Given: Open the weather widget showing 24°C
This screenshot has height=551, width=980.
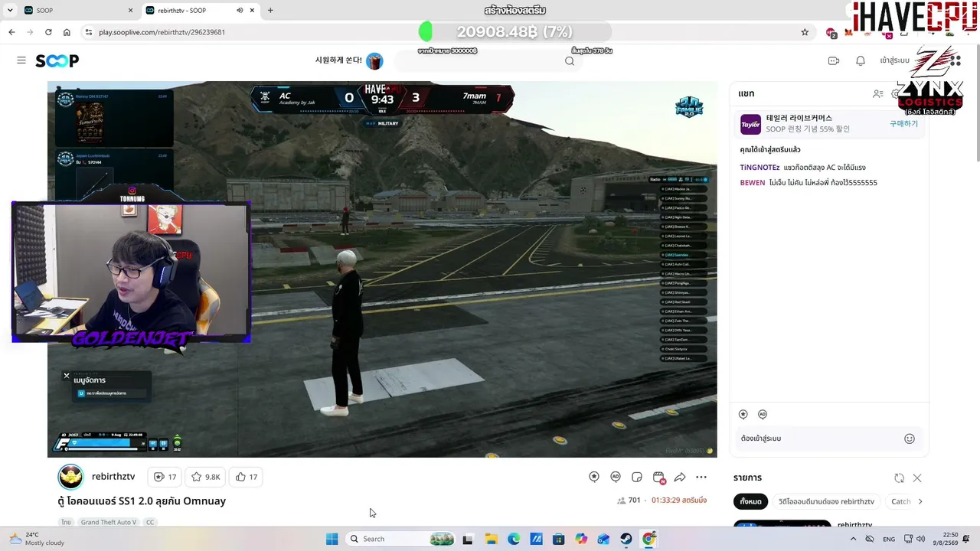Looking at the screenshot, I should [x=35, y=539].
